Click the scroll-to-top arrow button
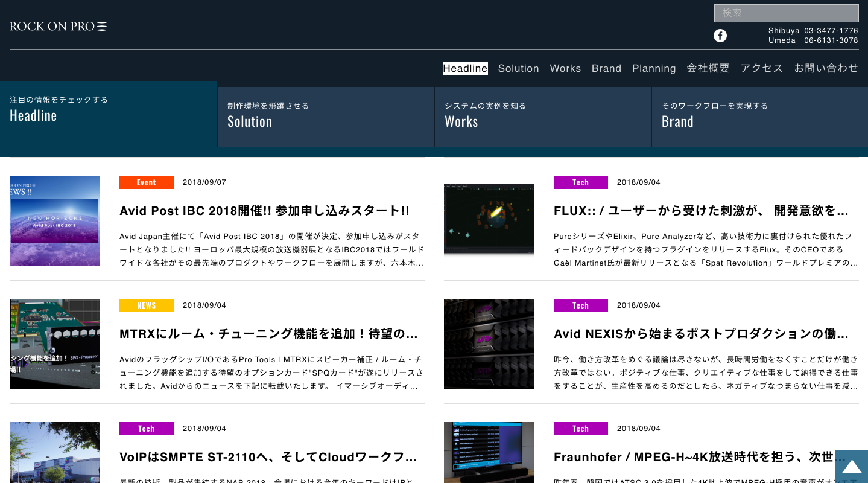The height and width of the screenshot is (483, 868). coord(852,466)
